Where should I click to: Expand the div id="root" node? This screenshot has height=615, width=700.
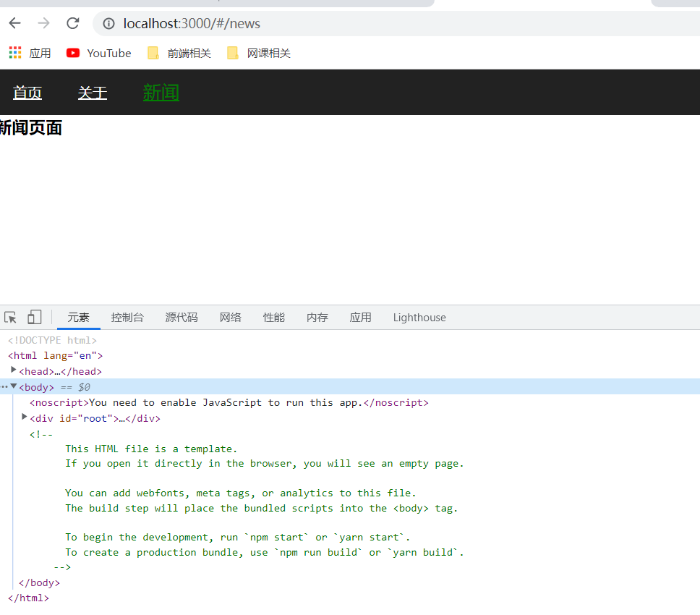coord(25,417)
